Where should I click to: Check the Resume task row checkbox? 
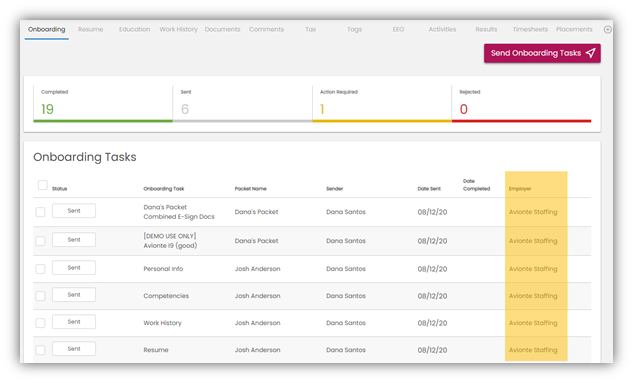coord(40,350)
